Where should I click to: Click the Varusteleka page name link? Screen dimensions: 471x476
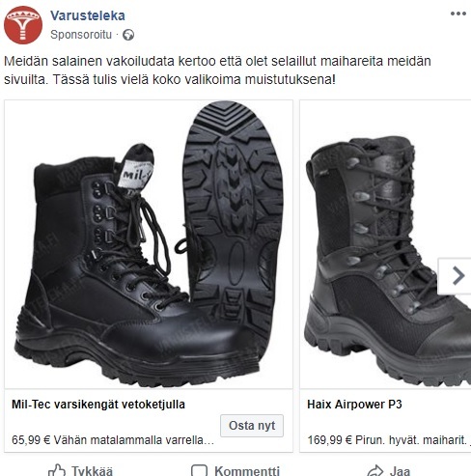[x=88, y=15]
